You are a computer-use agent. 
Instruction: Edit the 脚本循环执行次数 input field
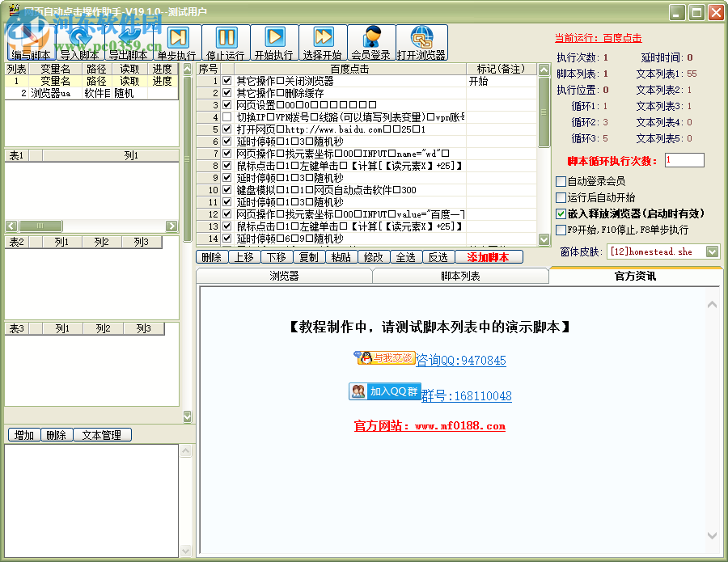(684, 160)
